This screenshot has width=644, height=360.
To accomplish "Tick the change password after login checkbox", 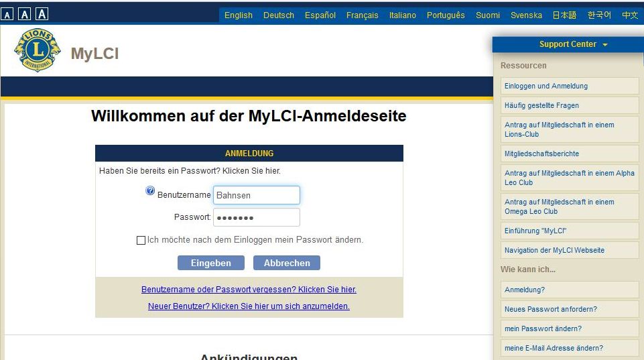I will point(141,240).
